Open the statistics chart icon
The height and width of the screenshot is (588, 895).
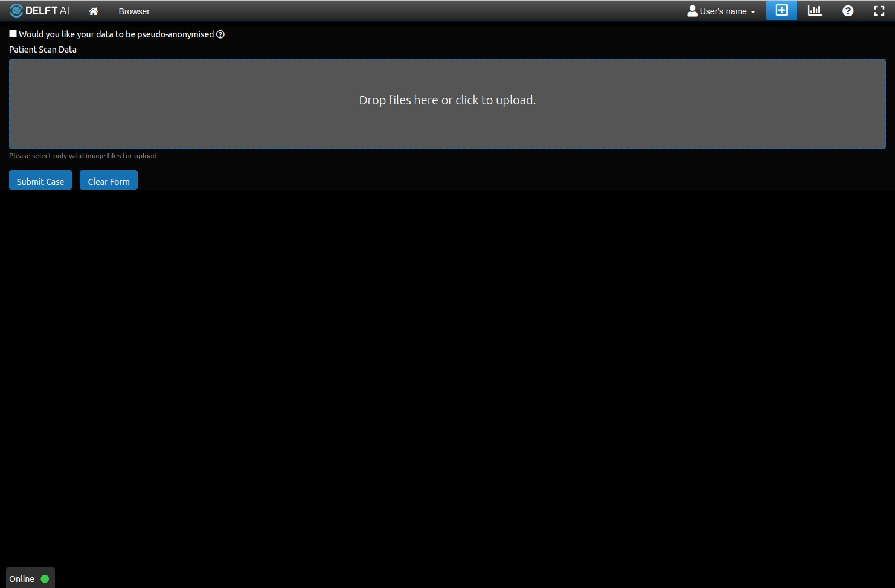(x=815, y=10)
